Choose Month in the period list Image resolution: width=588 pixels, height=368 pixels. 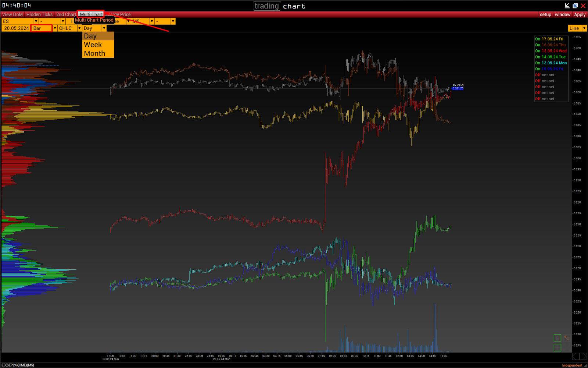point(94,54)
